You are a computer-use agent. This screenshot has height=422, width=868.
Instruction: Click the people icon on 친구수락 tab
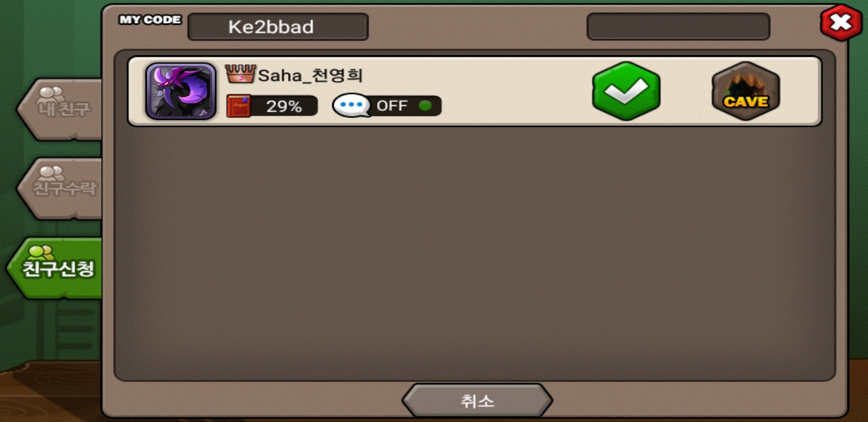point(52,173)
